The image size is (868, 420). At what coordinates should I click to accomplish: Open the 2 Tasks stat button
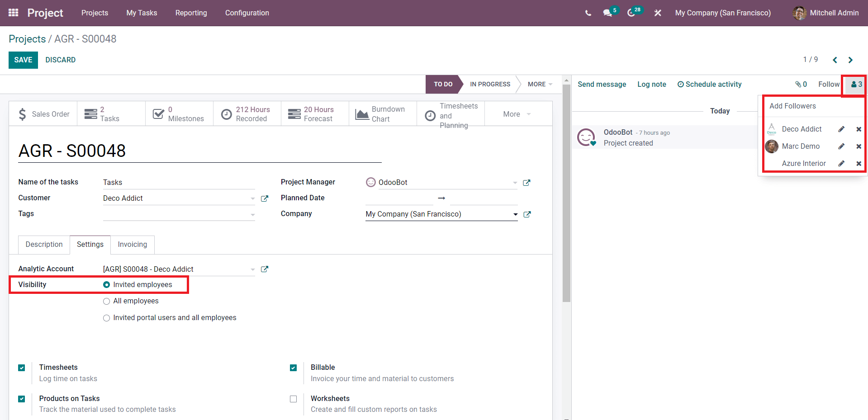click(111, 114)
